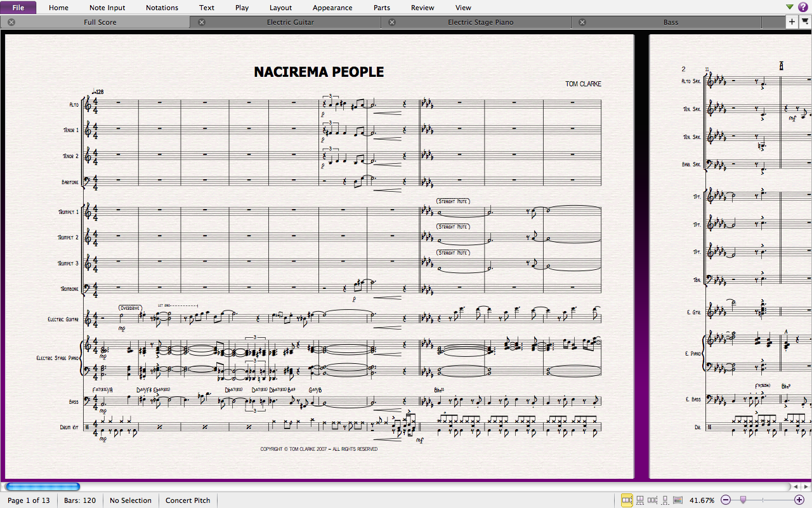
Task: Click the Trumpet 2 staff name
Action: click(x=69, y=237)
